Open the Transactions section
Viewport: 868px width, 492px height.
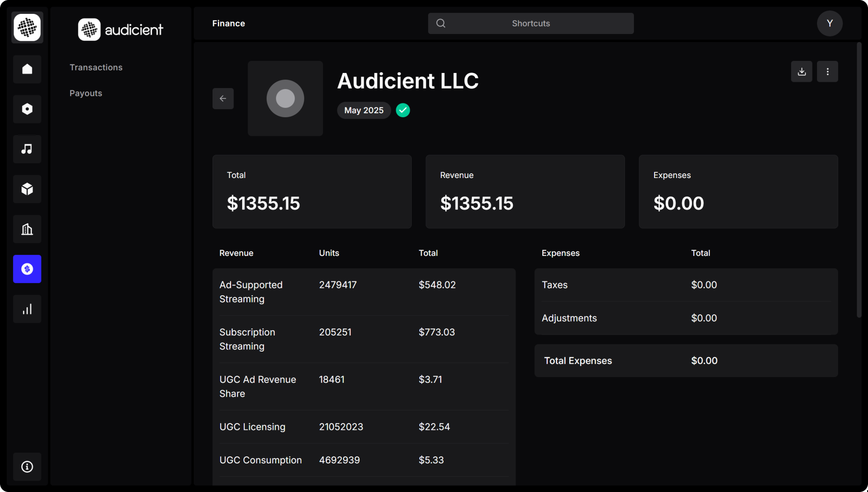point(96,67)
